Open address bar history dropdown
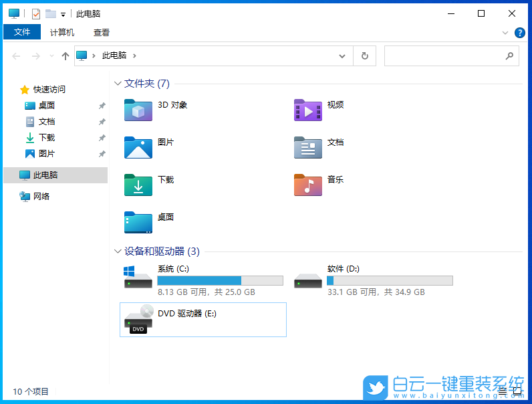The height and width of the screenshot is (404, 532). click(x=342, y=56)
